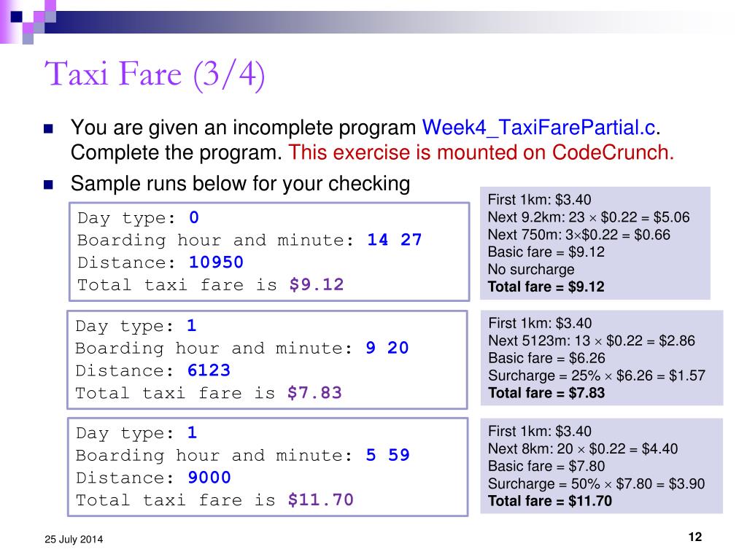747x560 pixels.
Task: Click the Surcharge 25% calculation line
Action: 597,376
